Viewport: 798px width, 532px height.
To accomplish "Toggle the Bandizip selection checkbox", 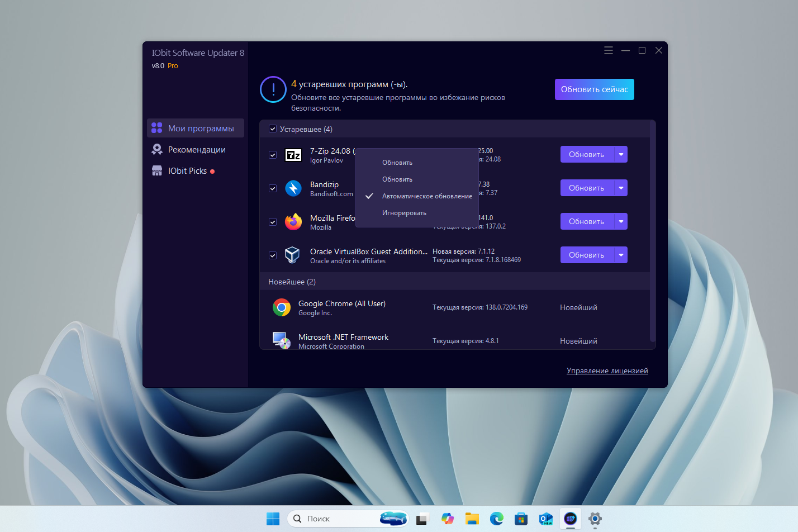I will 273,188.
